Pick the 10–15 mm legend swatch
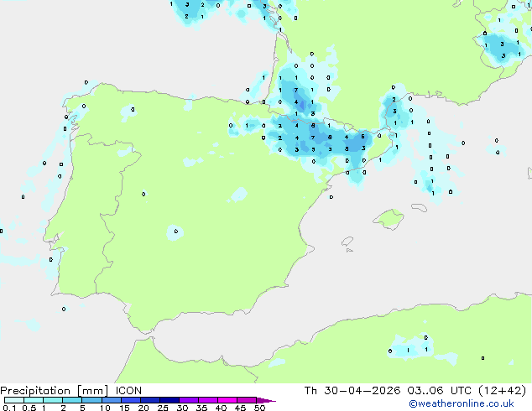The width and height of the screenshot is (532, 411). coord(111,400)
